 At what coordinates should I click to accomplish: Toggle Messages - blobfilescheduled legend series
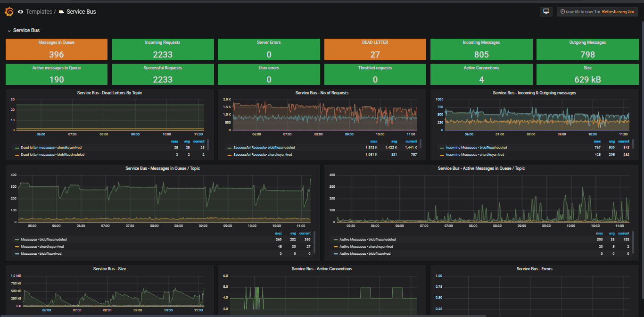pyautogui.click(x=43, y=239)
